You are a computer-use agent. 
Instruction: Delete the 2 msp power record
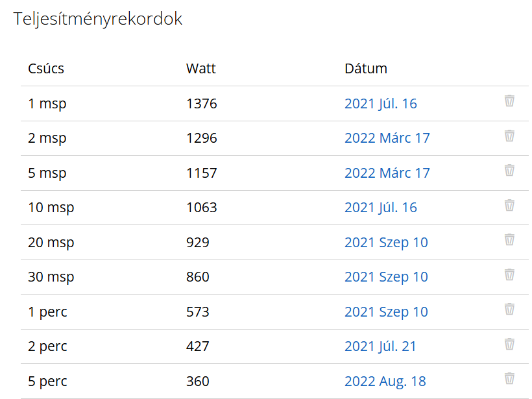coord(509,136)
